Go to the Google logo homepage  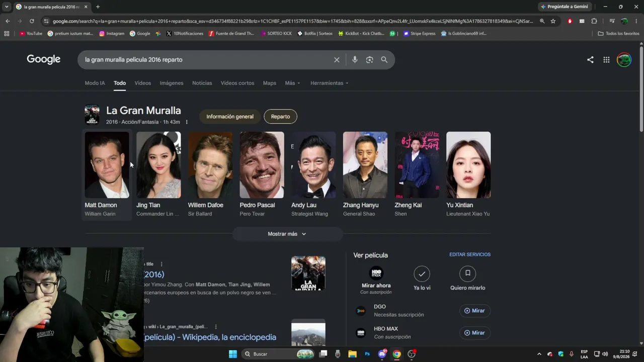click(x=44, y=59)
